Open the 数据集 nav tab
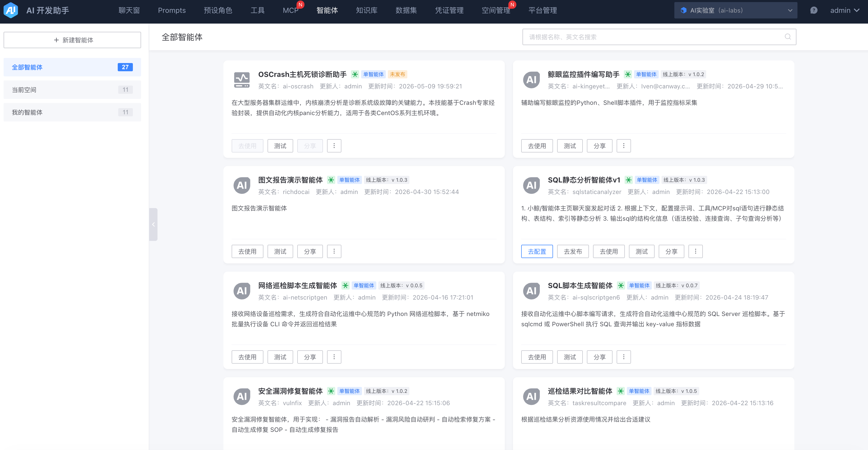Viewport: 868px width, 450px height. click(406, 11)
